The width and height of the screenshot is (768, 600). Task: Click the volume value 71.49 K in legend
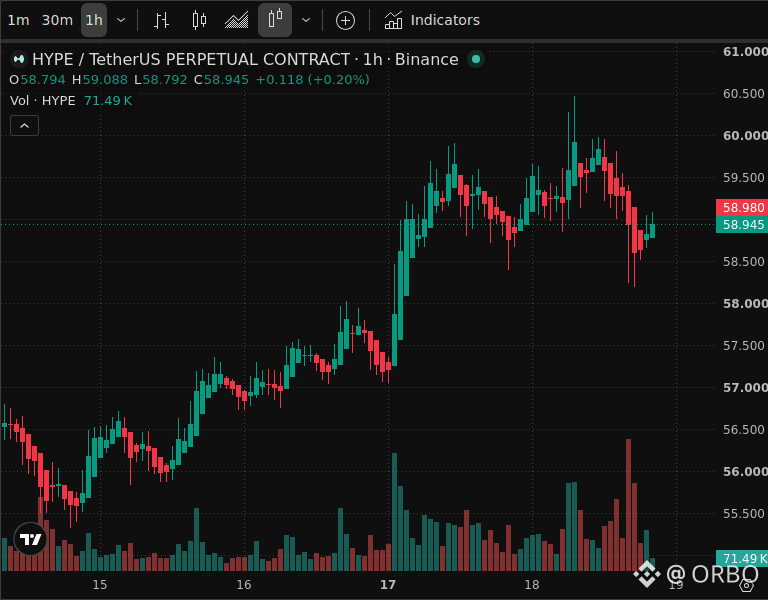click(108, 101)
